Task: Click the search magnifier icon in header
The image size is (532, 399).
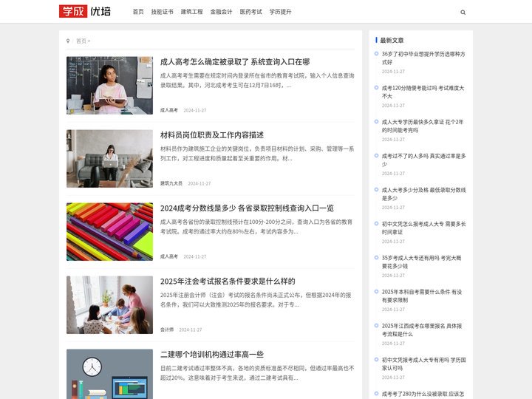Action: (463, 13)
